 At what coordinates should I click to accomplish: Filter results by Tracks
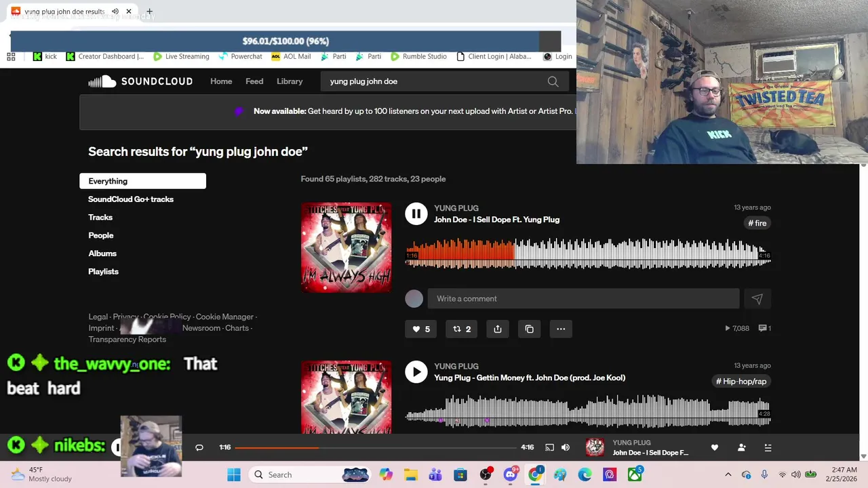[100, 218]
